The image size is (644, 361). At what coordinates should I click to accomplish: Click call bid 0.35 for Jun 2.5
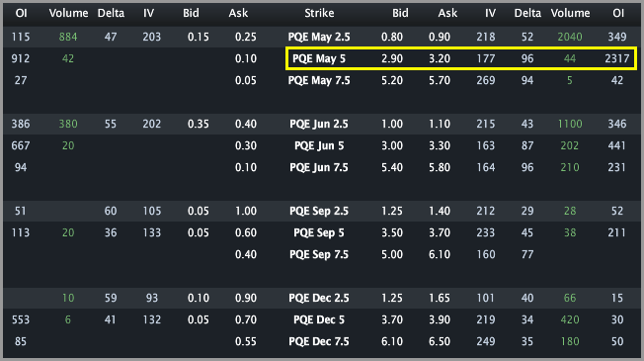199,124
